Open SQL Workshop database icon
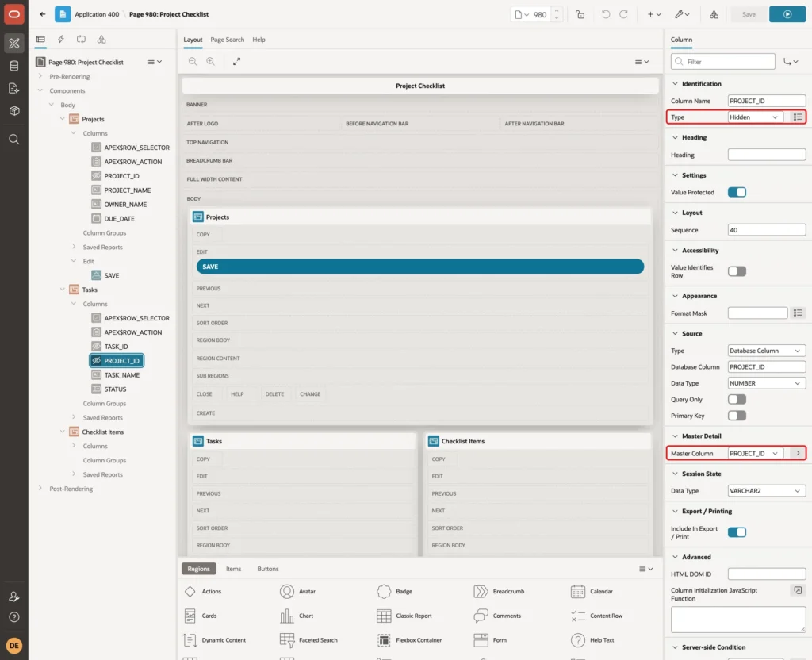812x660 pixels. pos(14,66)
